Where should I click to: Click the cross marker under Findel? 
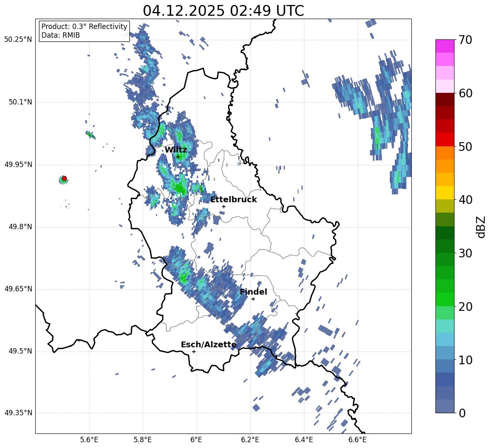click(253, 299)
